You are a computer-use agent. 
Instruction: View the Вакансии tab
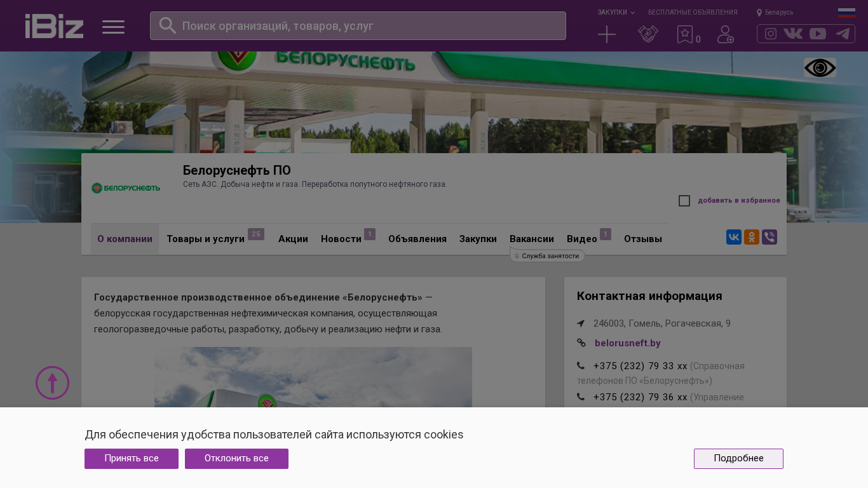pos(532,239)
